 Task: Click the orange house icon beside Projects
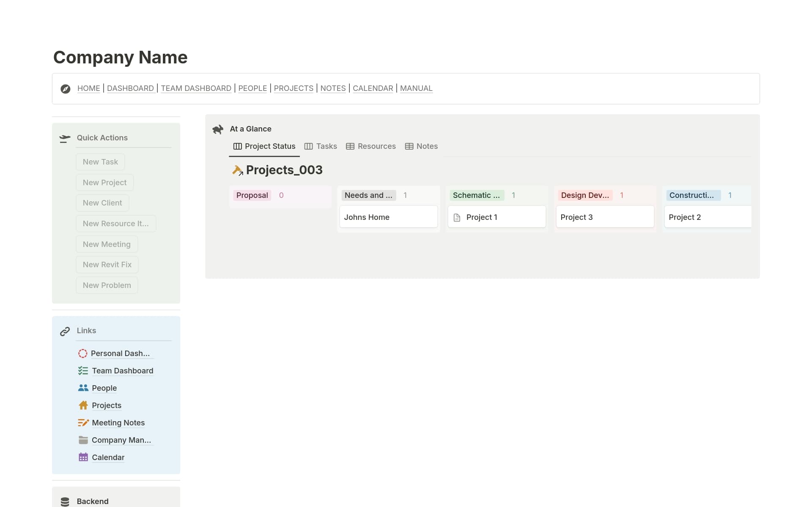(83, 405)
